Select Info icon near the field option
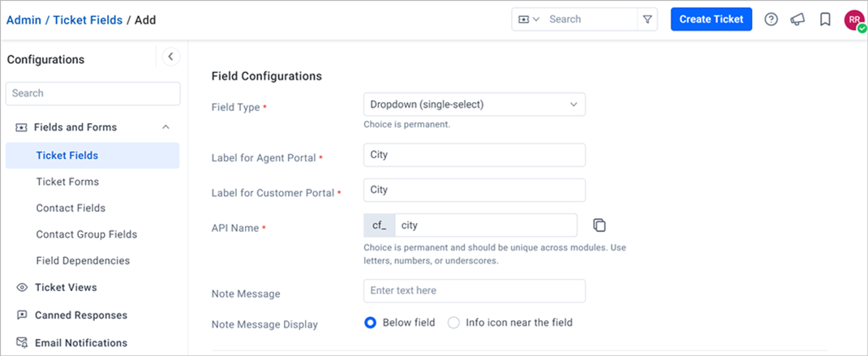This screenshot has height=356, width=868. [454, 323]
